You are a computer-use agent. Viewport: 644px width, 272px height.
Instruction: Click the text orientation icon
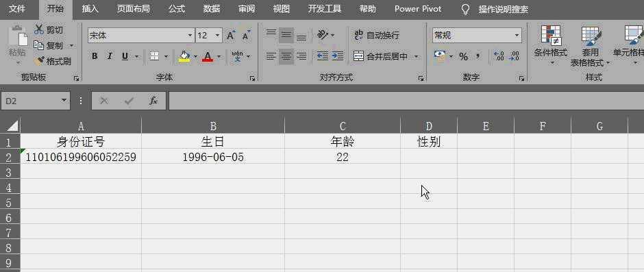tap(323, 35)
